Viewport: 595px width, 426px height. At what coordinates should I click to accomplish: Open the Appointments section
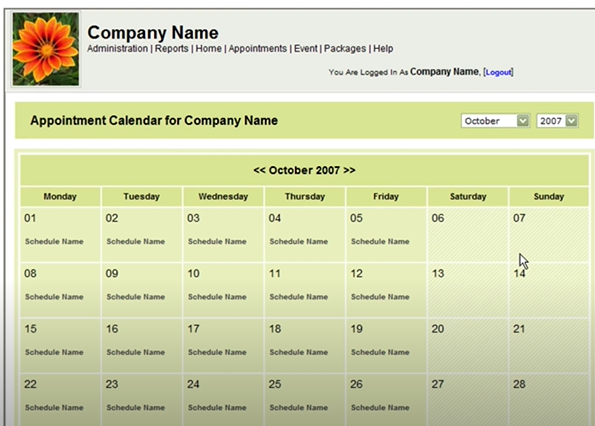[x=257, y=49]
